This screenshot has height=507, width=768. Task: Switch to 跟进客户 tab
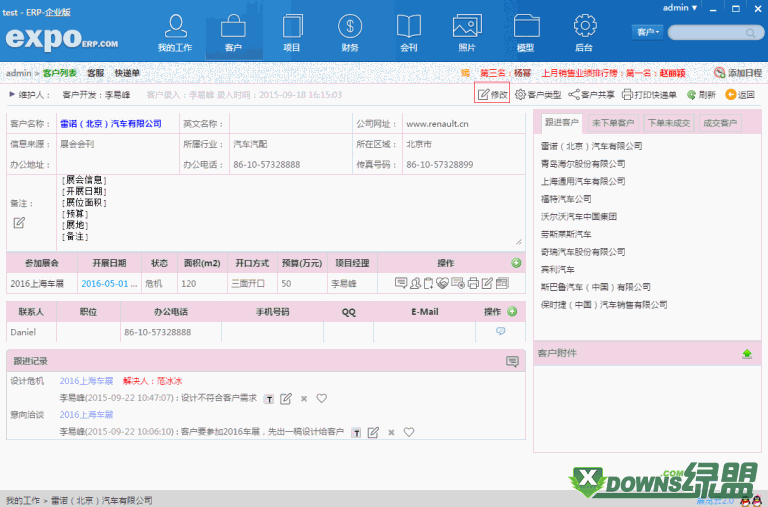pyautogui.click(x=562, y=122)
